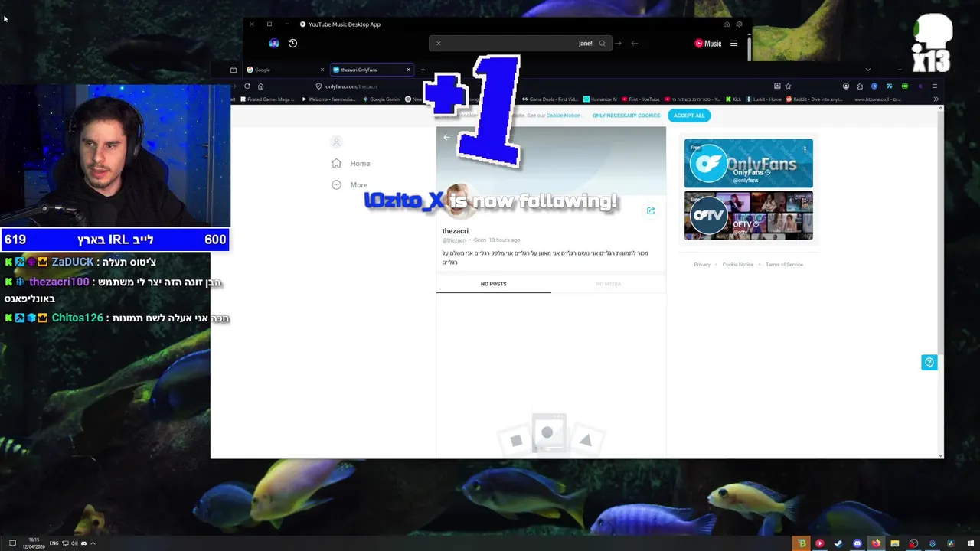Open Game Deals bookmark
This screenshot has height=551, width=980.
[550, 99]
